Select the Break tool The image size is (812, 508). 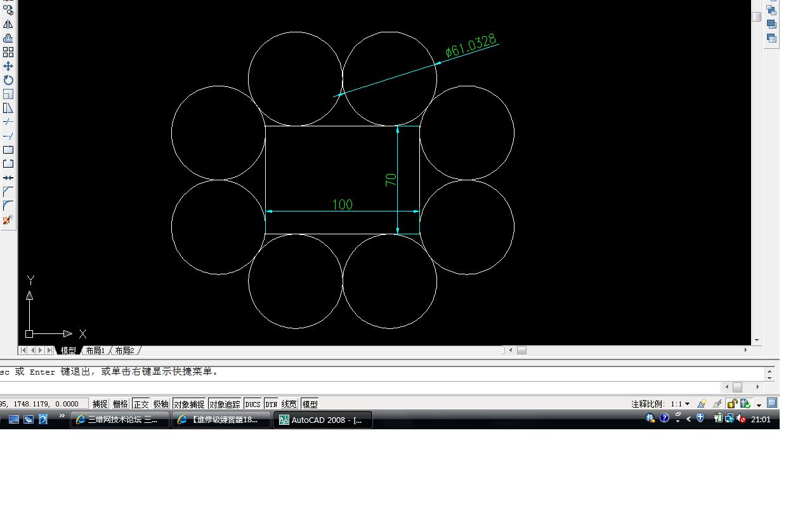[8, 164]
